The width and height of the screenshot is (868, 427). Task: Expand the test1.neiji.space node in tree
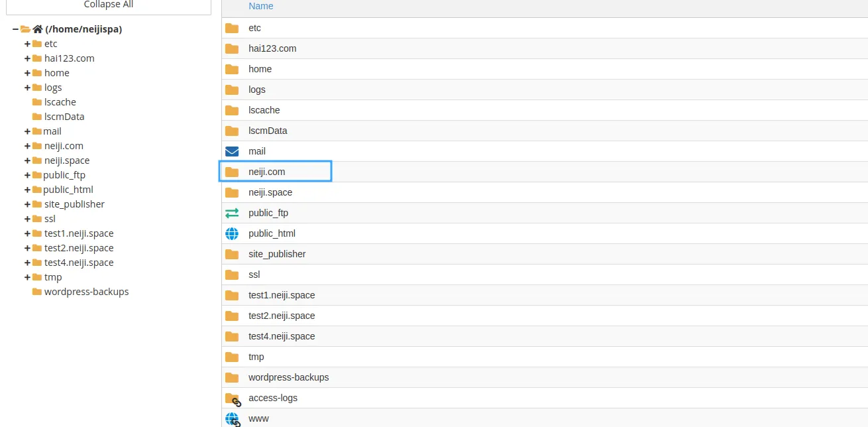27,233
